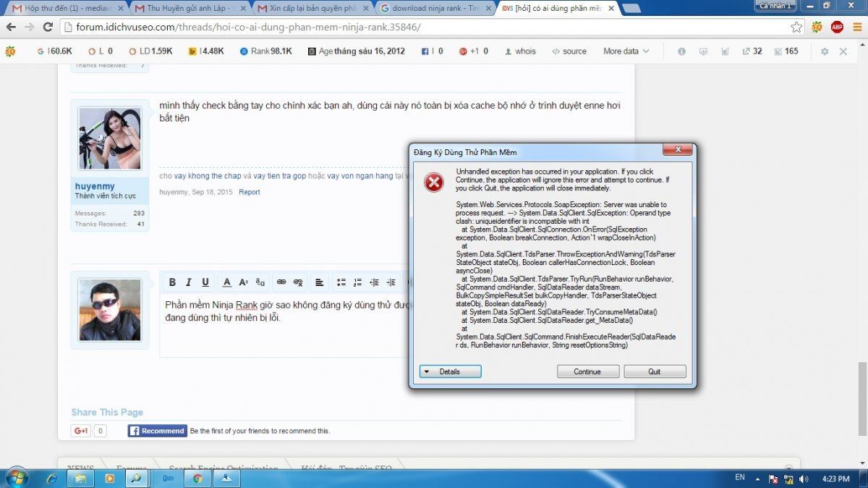The image size is (868, 488).
Task: Click the SEOquake whois link
Action: (x=521, y=51)
